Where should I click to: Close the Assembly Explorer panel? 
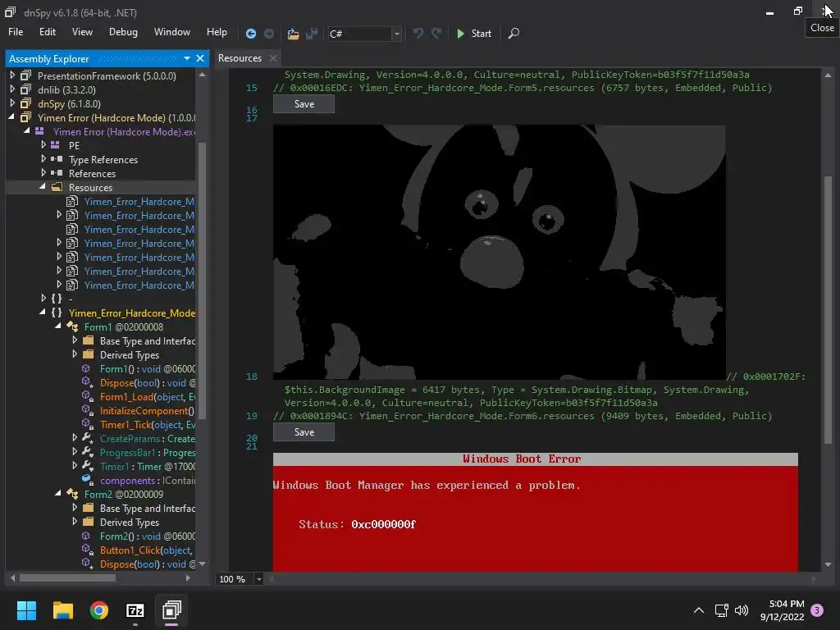click(x=200, y=58)
